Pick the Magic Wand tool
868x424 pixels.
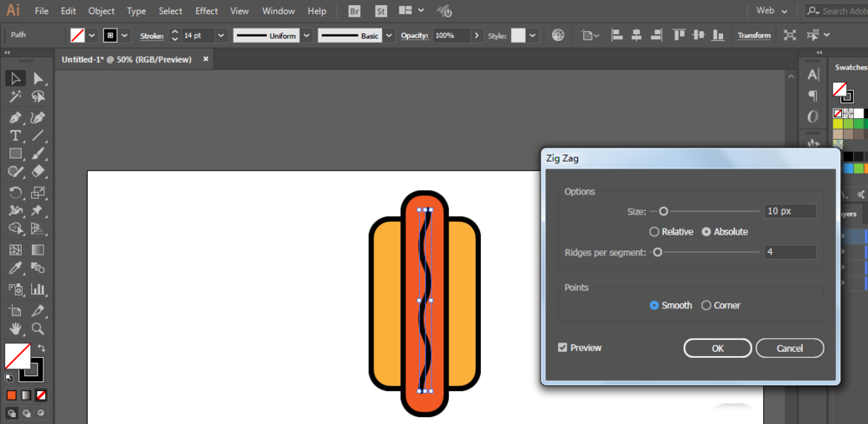pos(16,98)
